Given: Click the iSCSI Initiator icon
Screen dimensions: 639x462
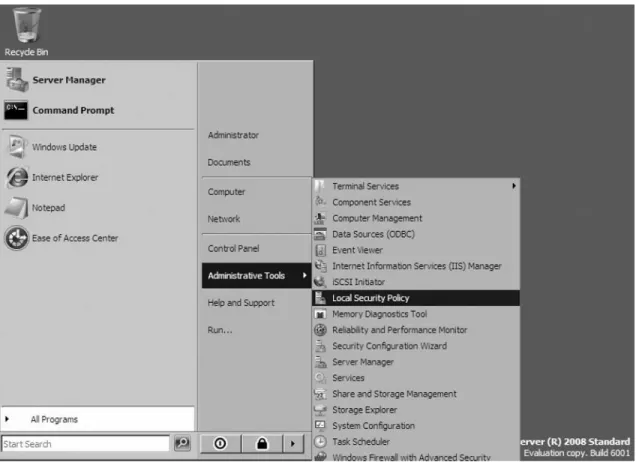Looking at the screenshot, I should coord(320,282).
